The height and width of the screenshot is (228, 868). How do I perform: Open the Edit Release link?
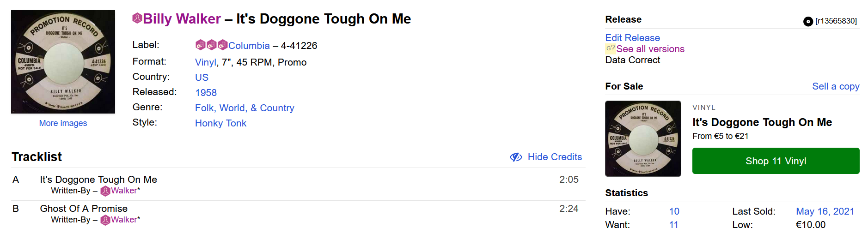pyautogui.click(x=632, y=38)
